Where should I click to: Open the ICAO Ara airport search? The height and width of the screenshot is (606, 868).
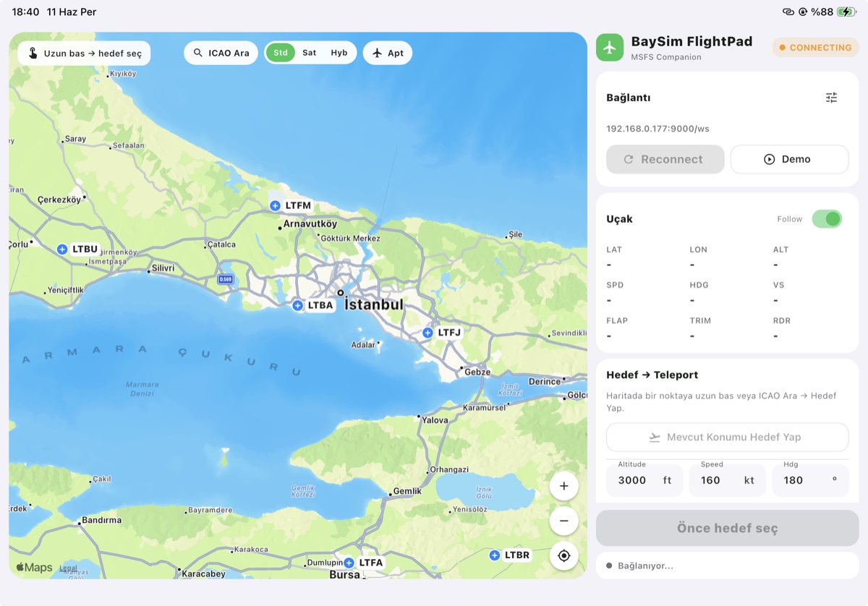221,53
